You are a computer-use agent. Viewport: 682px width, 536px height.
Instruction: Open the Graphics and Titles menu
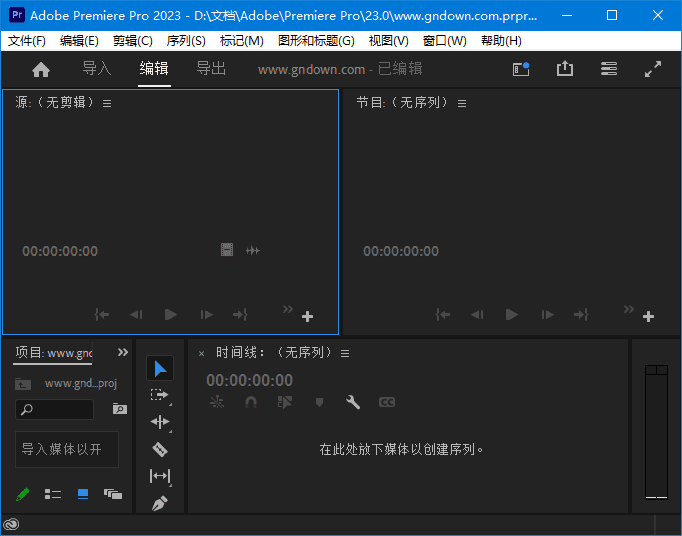tap(316, 41)
